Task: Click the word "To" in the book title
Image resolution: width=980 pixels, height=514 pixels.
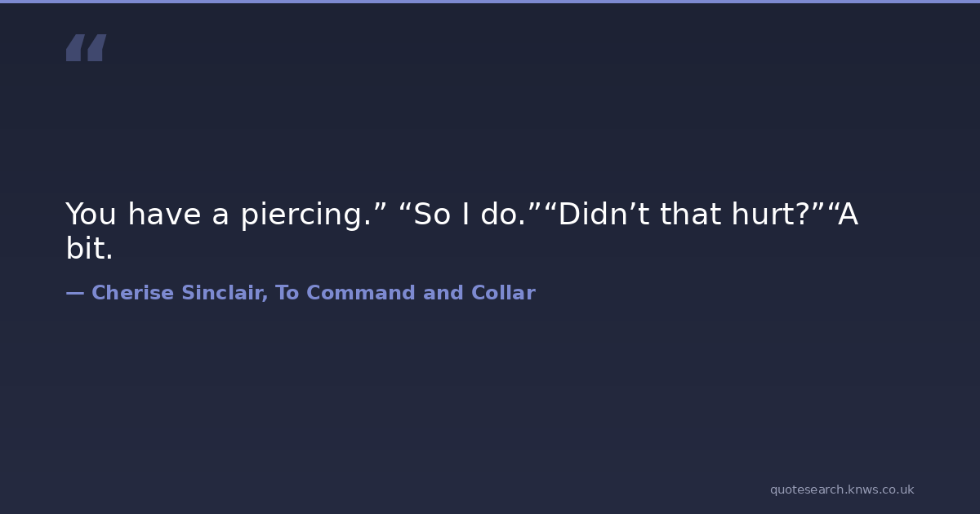Action: pyautogui.click(x=287, y=293)
